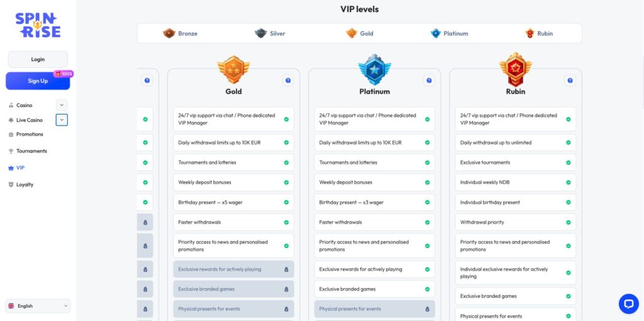The height and width of the screenshot is (321, 644).
Task: Click the lock icon on Gold's Exclusive branded games
Action: coord(286,289)
